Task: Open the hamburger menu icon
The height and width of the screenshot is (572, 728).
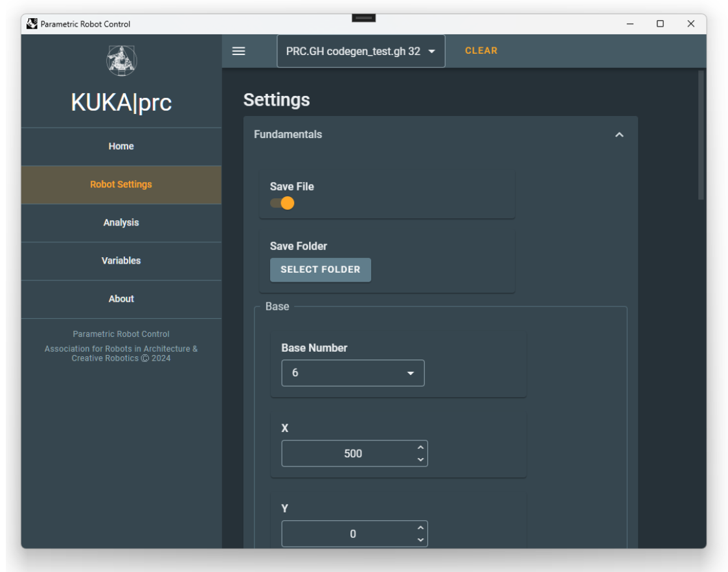Action: pos(238,51)
